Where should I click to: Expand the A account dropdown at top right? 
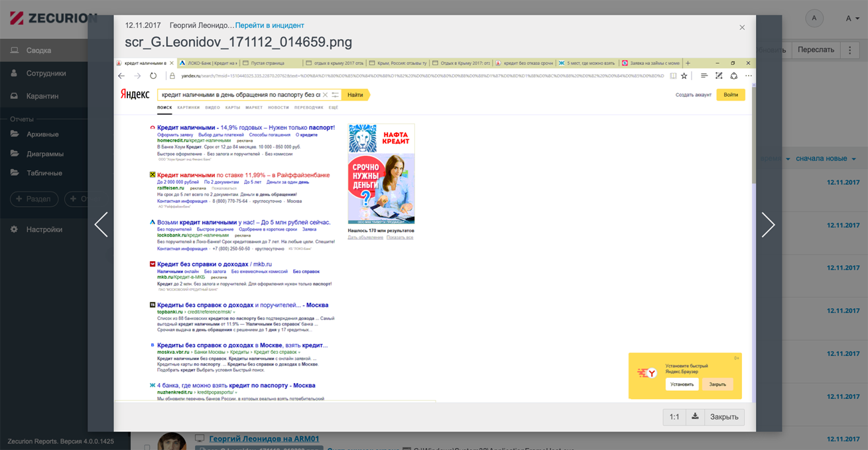click(x=852, y=19)
